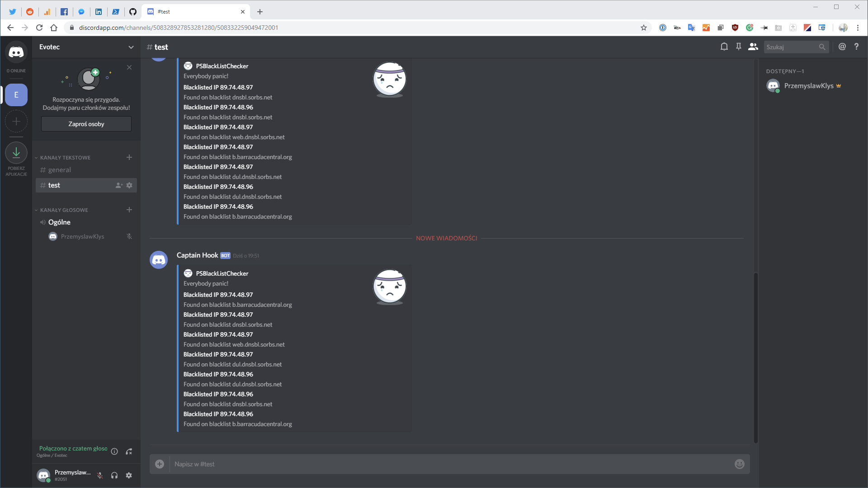Open user settings with the gear icon
This screenshot has height=488, width=868.
[x=129, y=475]
